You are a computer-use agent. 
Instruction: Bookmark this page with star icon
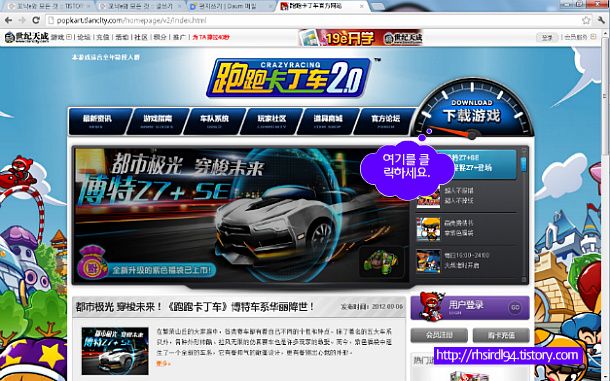pyautogui.click(x=586, y=20)
